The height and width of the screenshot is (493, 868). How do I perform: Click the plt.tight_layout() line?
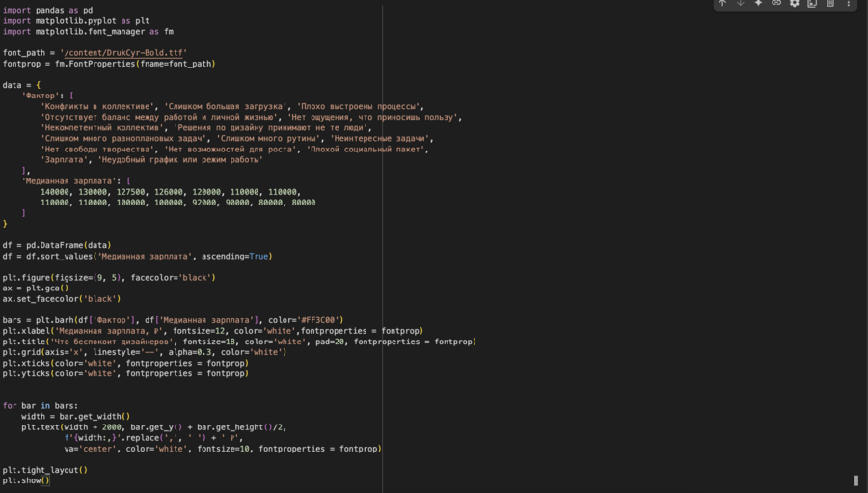[x=44, y=469]
